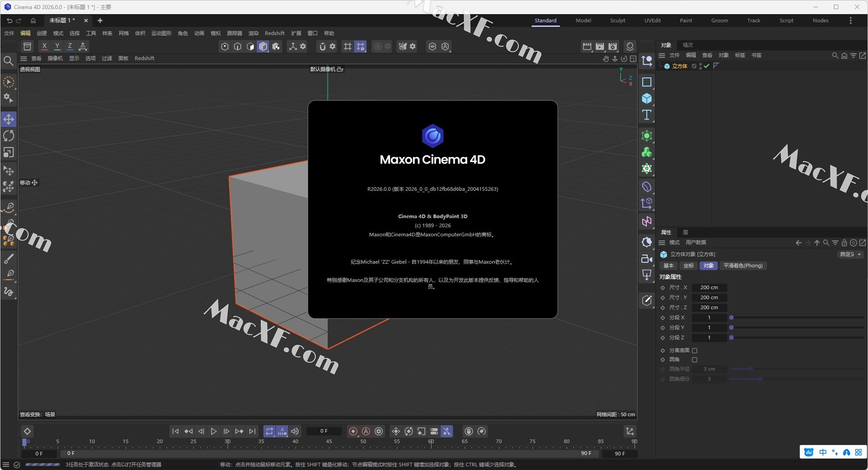Adjust the 分段 X slider handle

731,318
